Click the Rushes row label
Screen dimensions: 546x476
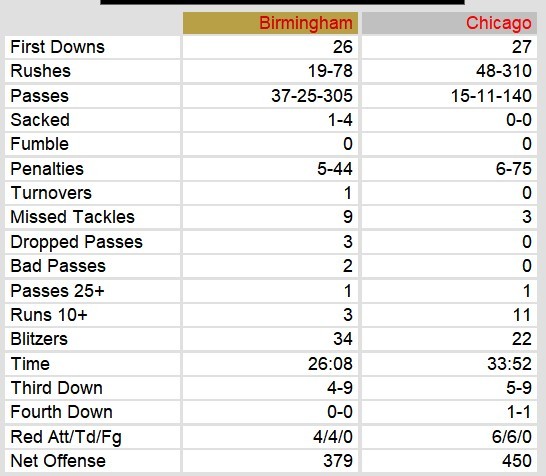coord(40,71)
